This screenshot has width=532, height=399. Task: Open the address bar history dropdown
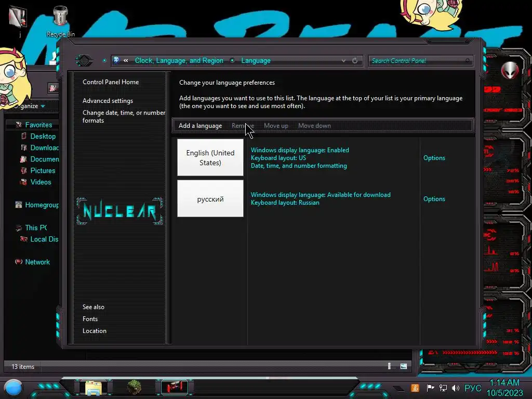point(344,61)
